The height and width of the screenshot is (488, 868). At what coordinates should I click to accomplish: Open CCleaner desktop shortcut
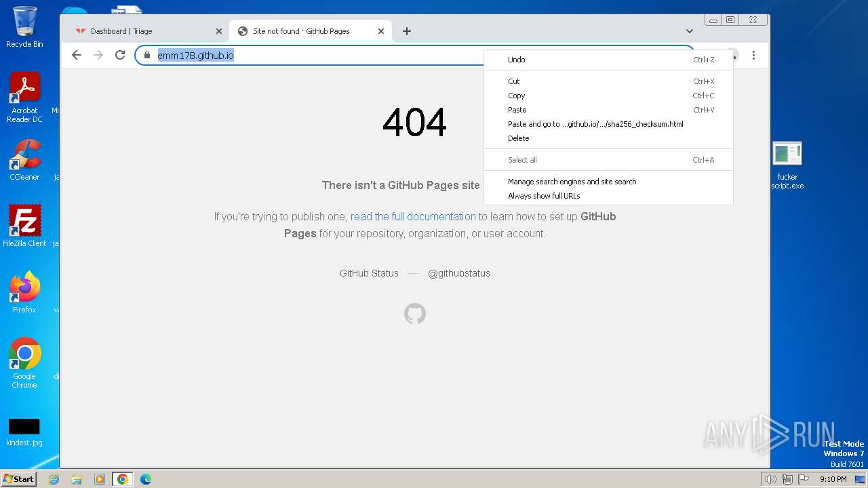click(x=24, y=160)
